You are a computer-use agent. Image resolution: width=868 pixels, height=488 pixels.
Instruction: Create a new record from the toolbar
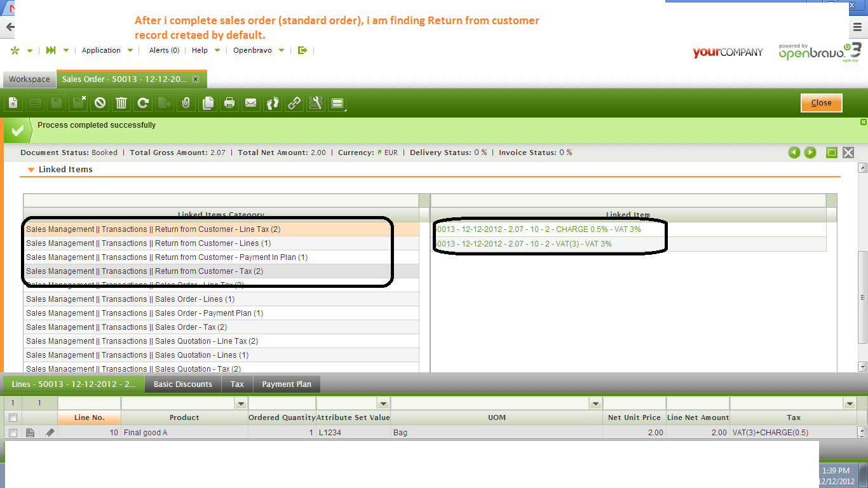pyautogui.click(x=13, y=103)
